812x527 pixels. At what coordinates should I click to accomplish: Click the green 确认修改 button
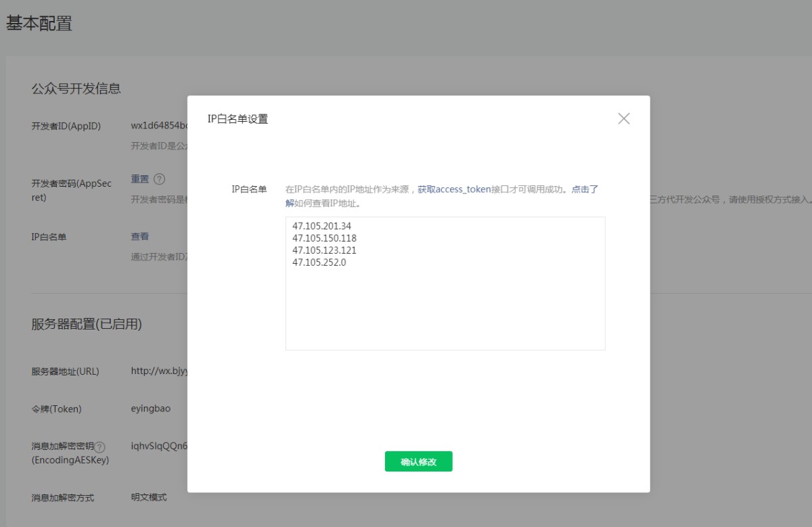click(x=418, y=461)
